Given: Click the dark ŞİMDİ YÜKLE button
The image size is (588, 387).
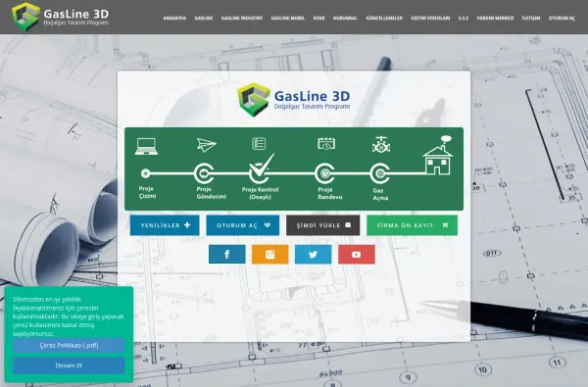Looking at the screenshot, I should tap(322, 225).
